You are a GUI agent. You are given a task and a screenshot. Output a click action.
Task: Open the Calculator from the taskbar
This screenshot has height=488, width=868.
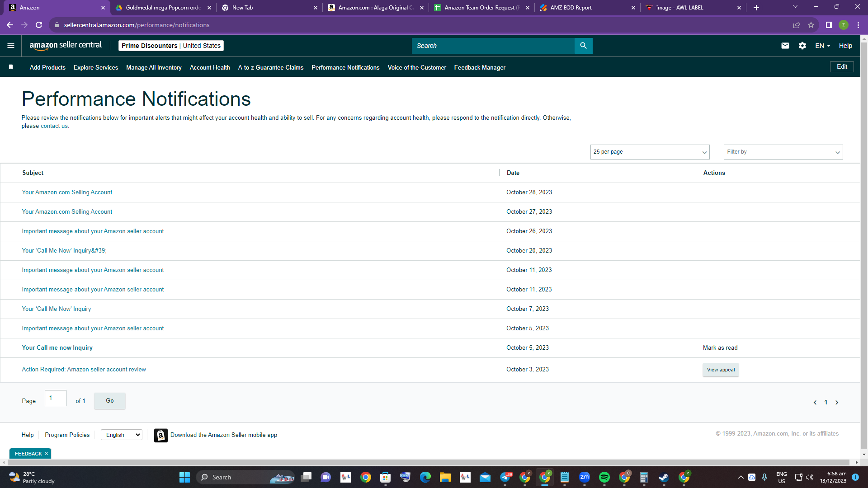644,477
